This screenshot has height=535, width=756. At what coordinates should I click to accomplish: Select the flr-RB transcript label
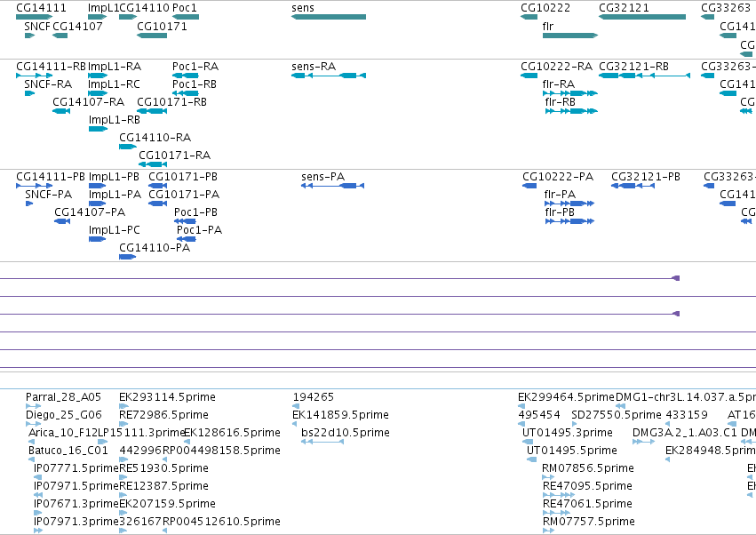click(x=561, y=102)
